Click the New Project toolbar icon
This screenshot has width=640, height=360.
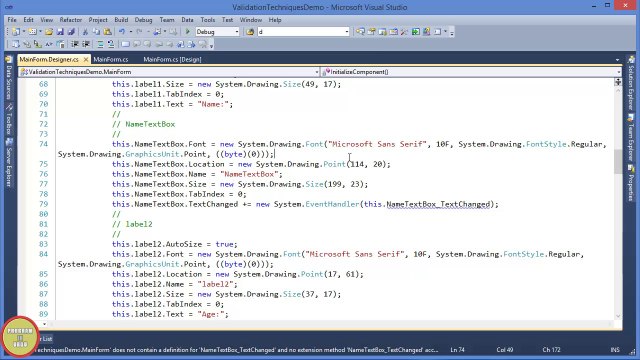[16, 31]
